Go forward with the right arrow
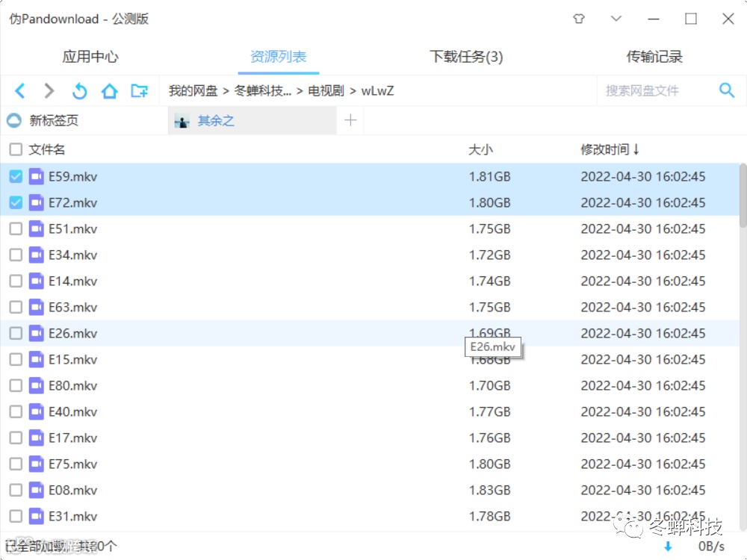 [x=49, y=90]
